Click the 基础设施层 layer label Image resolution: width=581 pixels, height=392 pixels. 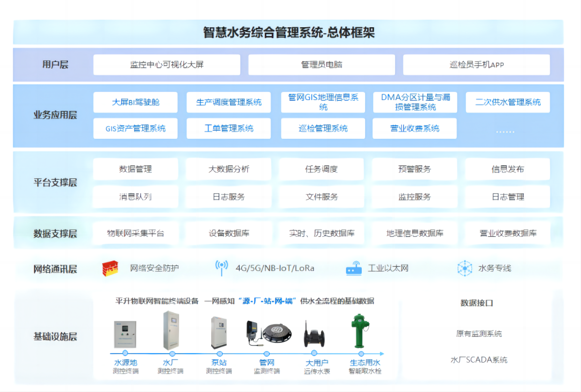tap(55, 336)
